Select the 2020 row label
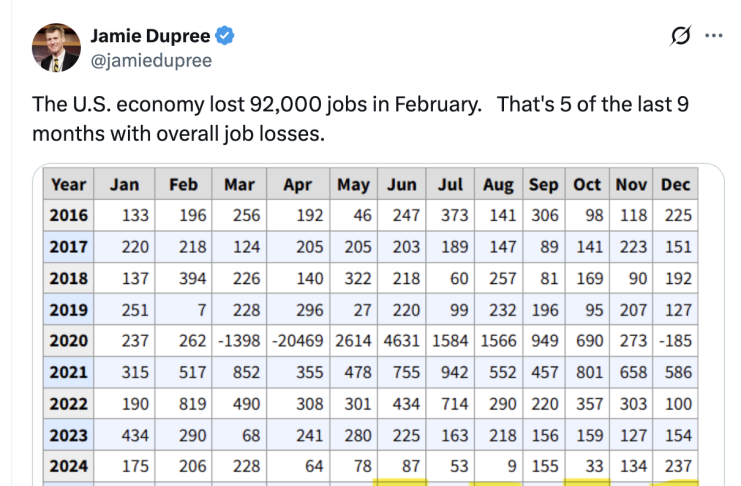 [68, 341]
